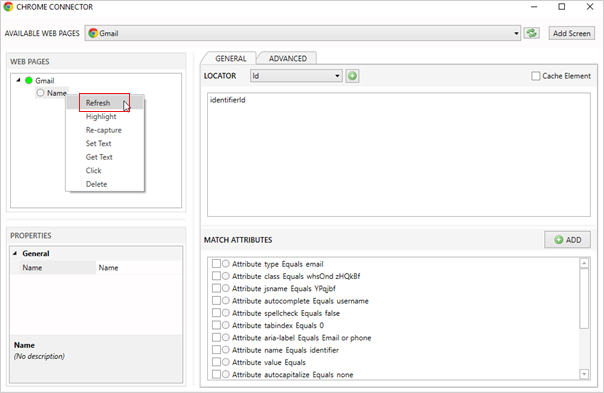Collapse the Gmail tree node

click(18, 80)
